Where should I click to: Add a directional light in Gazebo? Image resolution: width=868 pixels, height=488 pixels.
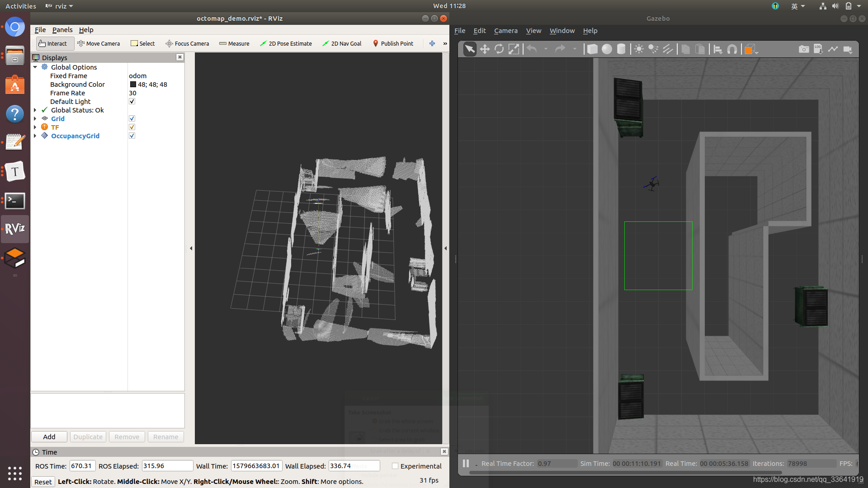point(668,49)
